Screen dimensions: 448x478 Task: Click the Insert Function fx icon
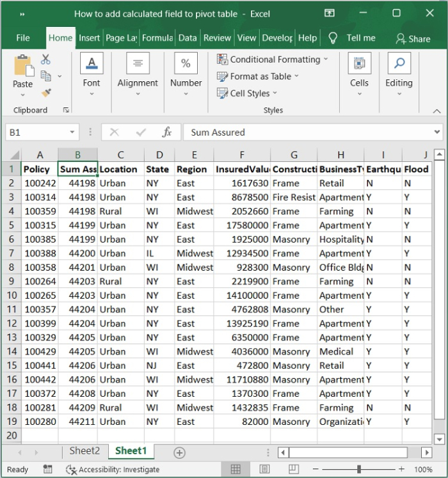tap(167, 132)
